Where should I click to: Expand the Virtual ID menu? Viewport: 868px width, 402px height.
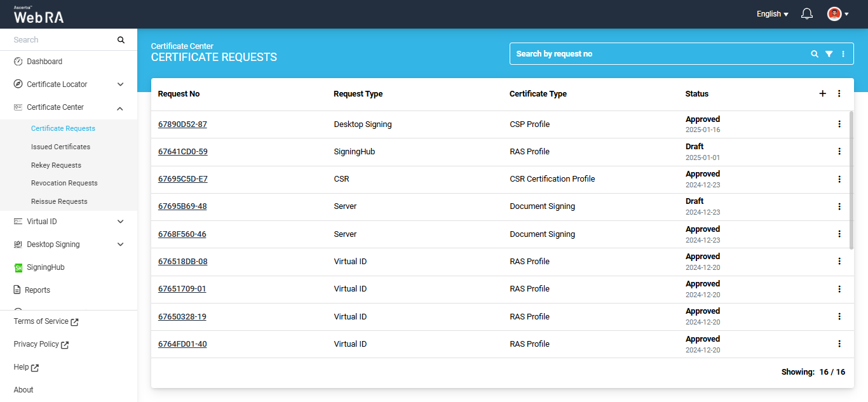[120, 222]
